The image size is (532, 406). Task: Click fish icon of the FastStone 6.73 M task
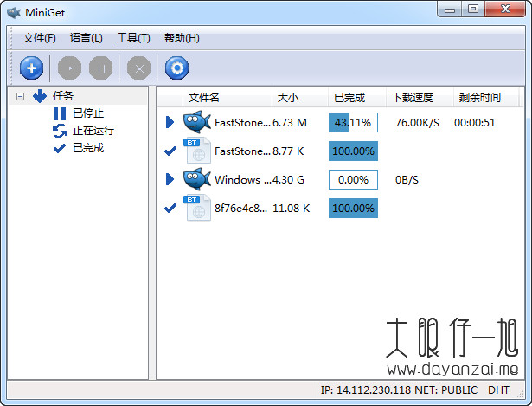coord(197,122)
